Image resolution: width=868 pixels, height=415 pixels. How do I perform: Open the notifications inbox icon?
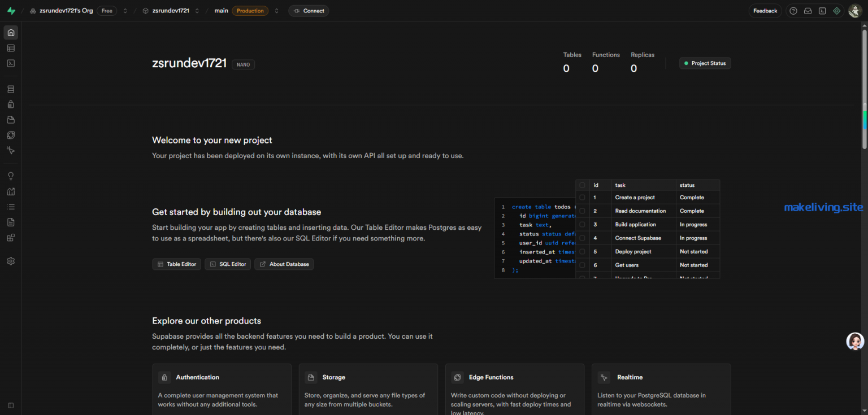[808, 11]
